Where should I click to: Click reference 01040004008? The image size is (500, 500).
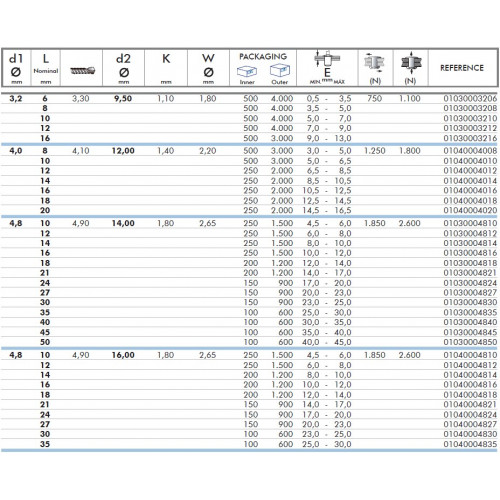click(470, 151)
